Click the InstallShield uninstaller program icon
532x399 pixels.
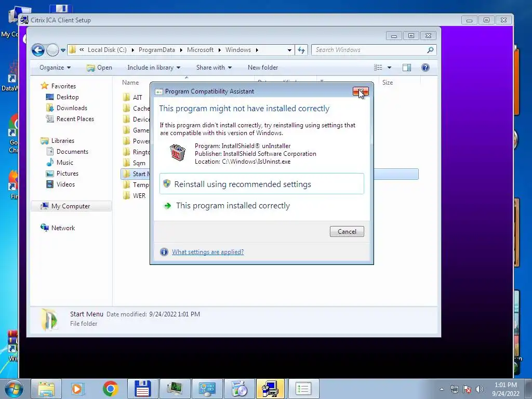[x=178, y=153]
